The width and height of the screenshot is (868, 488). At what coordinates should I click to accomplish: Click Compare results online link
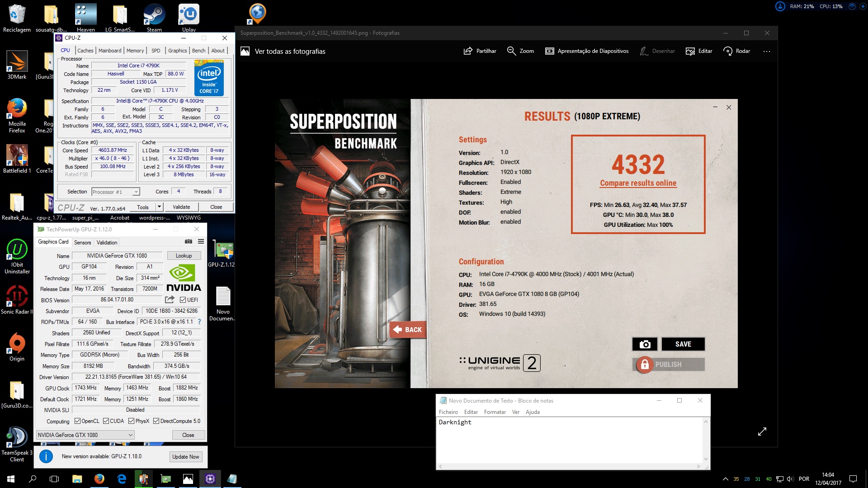pyautogui.click(x=638, y=183)
